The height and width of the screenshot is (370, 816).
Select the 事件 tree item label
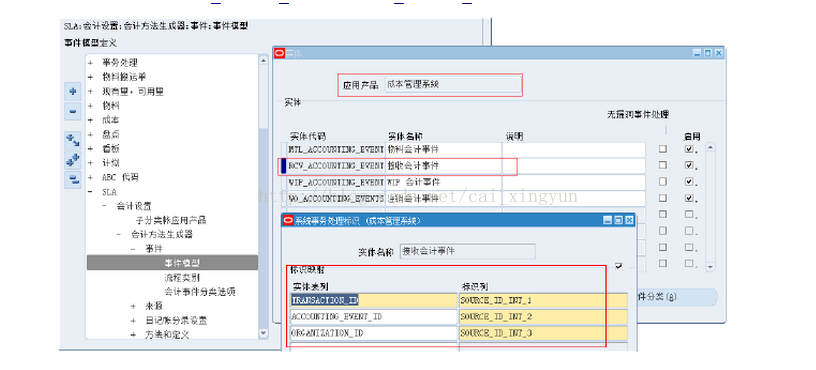154,249
